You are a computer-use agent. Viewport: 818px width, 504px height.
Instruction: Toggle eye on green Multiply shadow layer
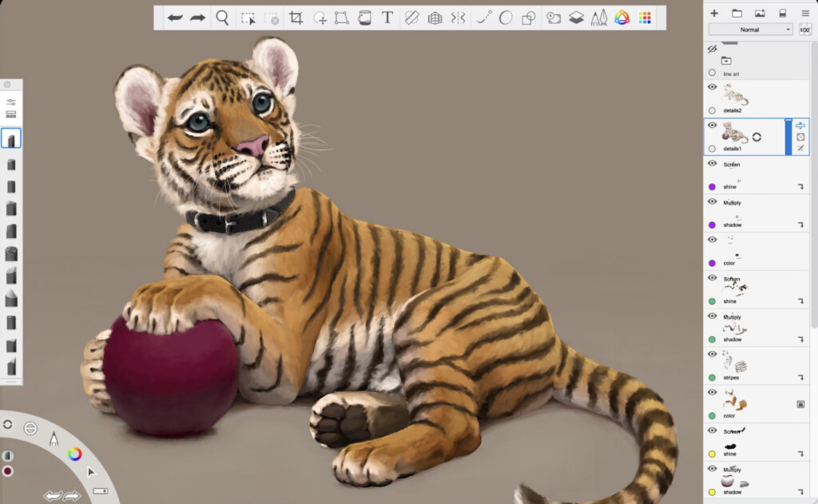712,315
